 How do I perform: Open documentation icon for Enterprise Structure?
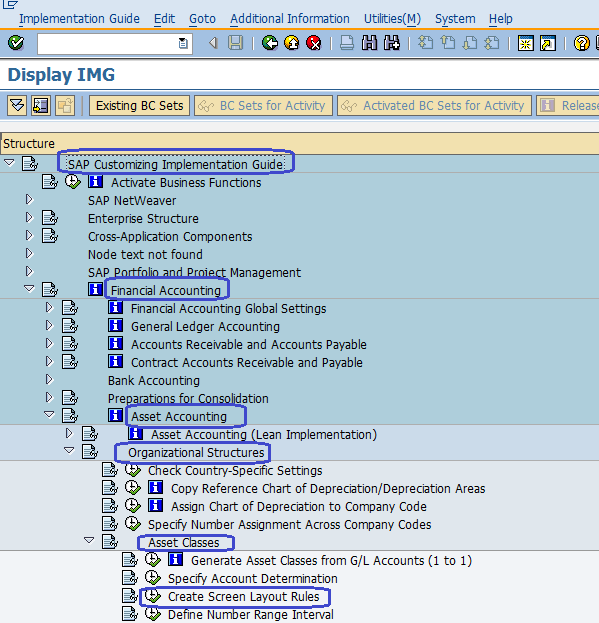pos(50,218)
